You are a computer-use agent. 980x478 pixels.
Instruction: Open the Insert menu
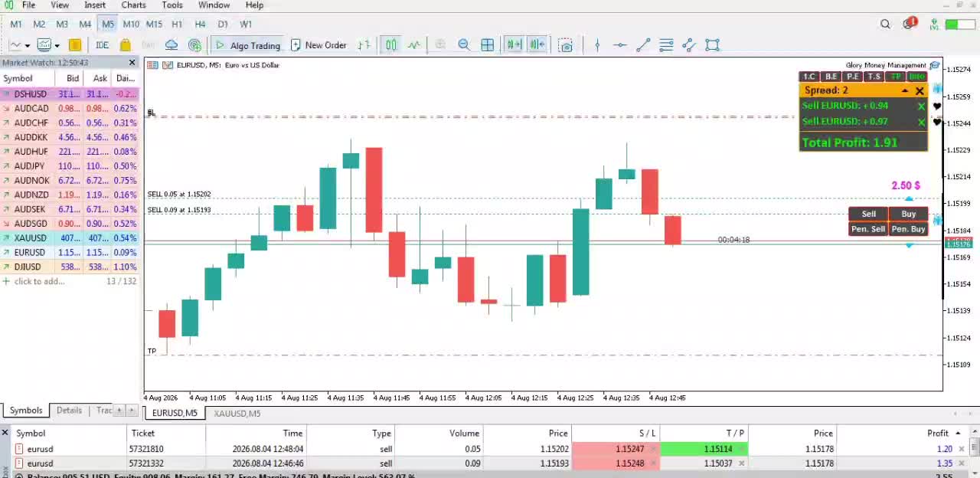coord(95,5)
